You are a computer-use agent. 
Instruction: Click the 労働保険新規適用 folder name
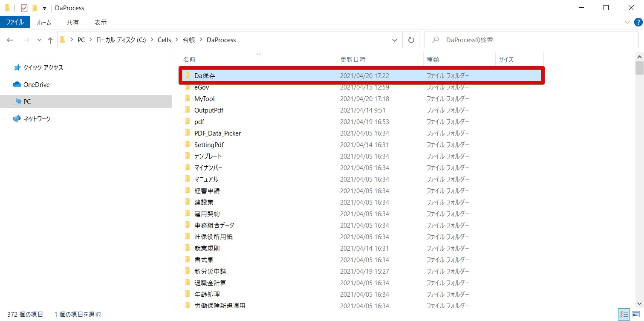(219, 305)
